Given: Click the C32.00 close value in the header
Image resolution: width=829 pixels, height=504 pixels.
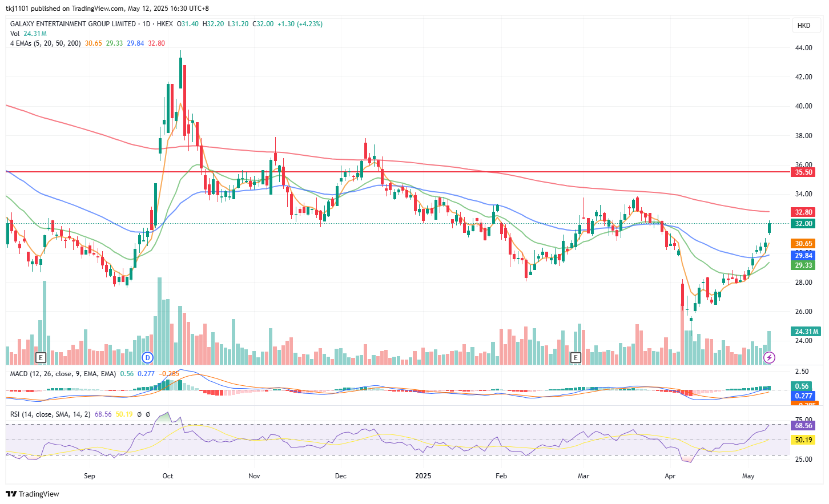Looking at the screenshot, I should point(264,24).
